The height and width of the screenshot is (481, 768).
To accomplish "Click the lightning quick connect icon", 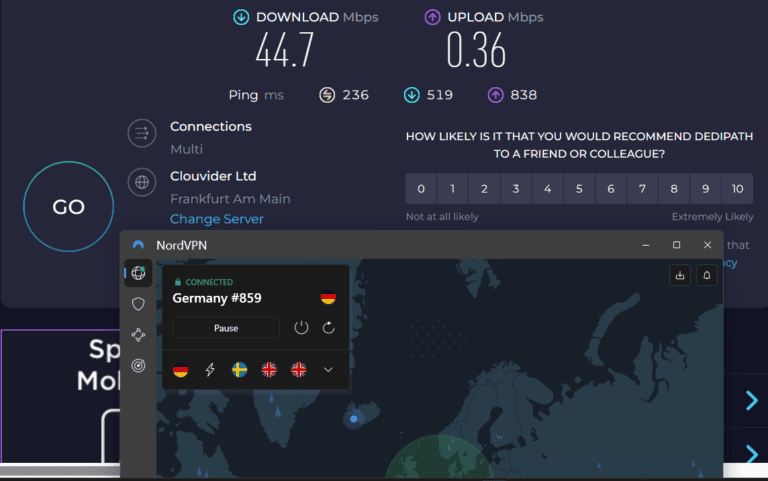I will tap(210, 370).
